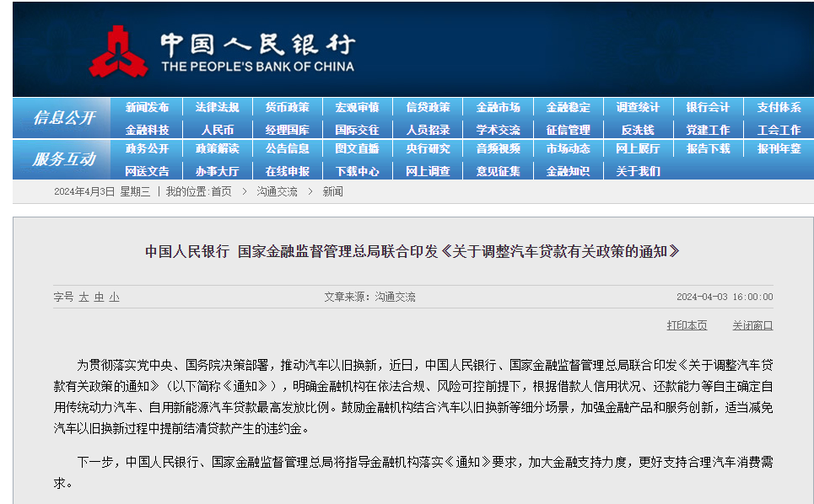Open the 新闻发布 menu item
The image size is (814, 504).
147,108
